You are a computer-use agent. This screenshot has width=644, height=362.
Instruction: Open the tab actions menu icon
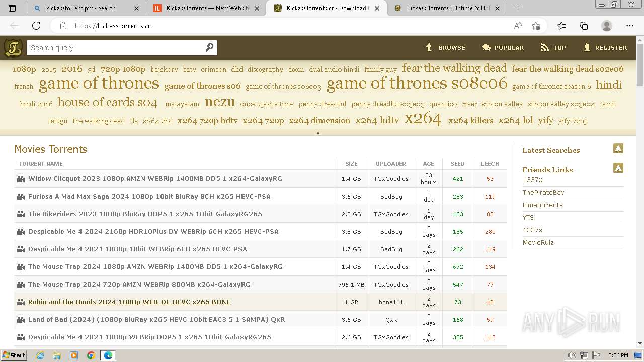click(x=12, y=8)
